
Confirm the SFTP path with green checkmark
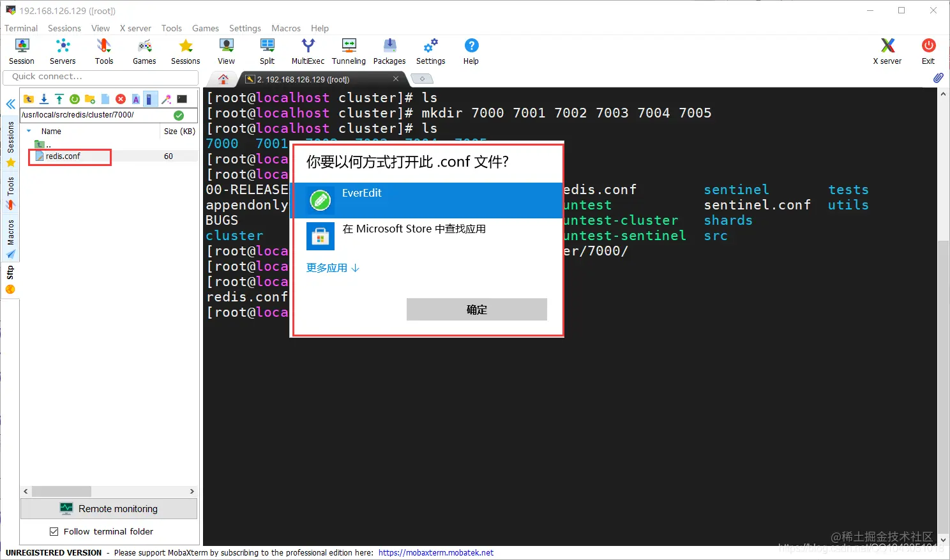pos(179,115)
